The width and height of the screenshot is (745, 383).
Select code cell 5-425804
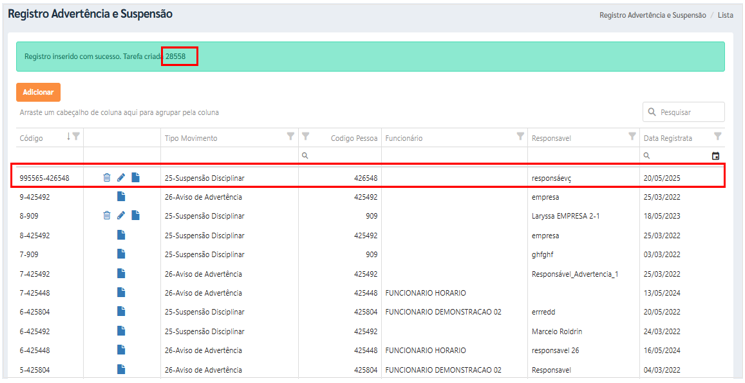pos(35,370)
